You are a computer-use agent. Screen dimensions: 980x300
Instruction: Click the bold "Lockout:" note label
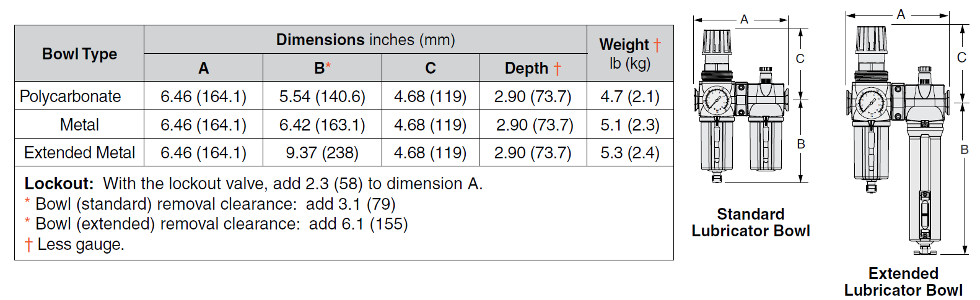click(59, 184)
